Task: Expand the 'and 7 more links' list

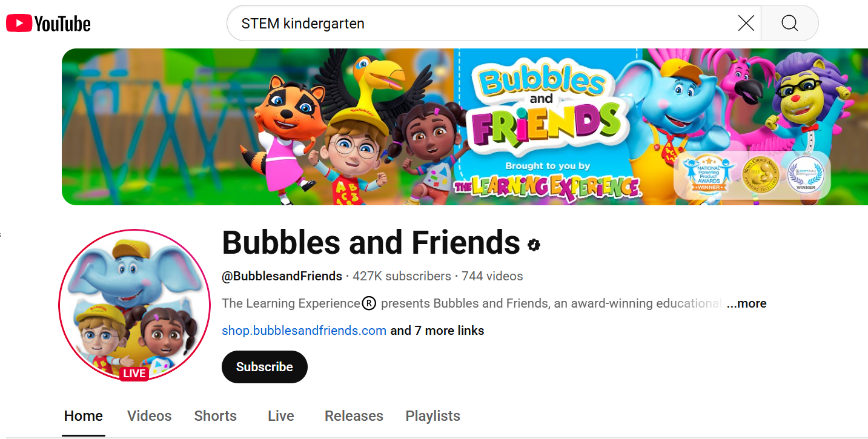Action: coord(437,331)
